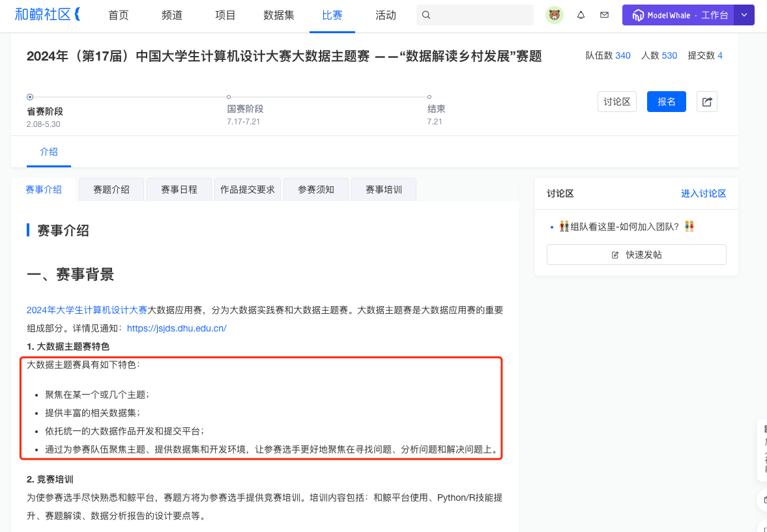Click the 7.17-7.21 date text
Image resolution: width=767 pixels, height=532 pixels.
[x=244, y=122]
